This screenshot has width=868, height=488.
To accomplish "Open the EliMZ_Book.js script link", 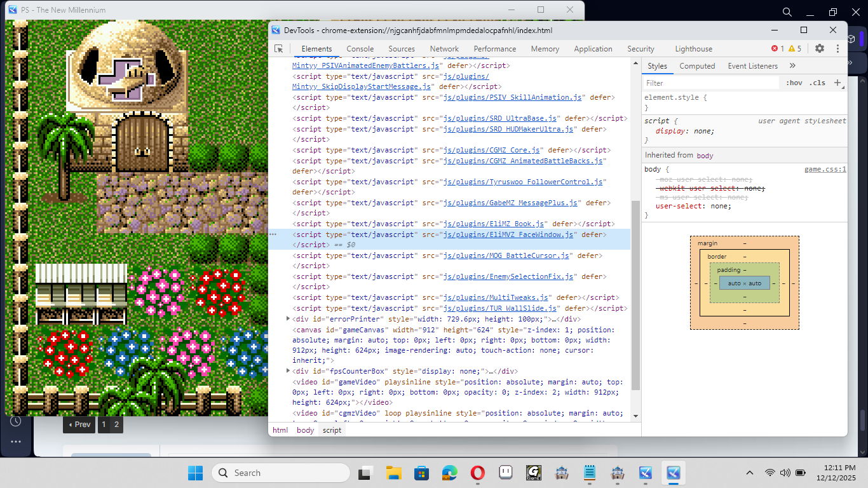I will click(494, 224).
